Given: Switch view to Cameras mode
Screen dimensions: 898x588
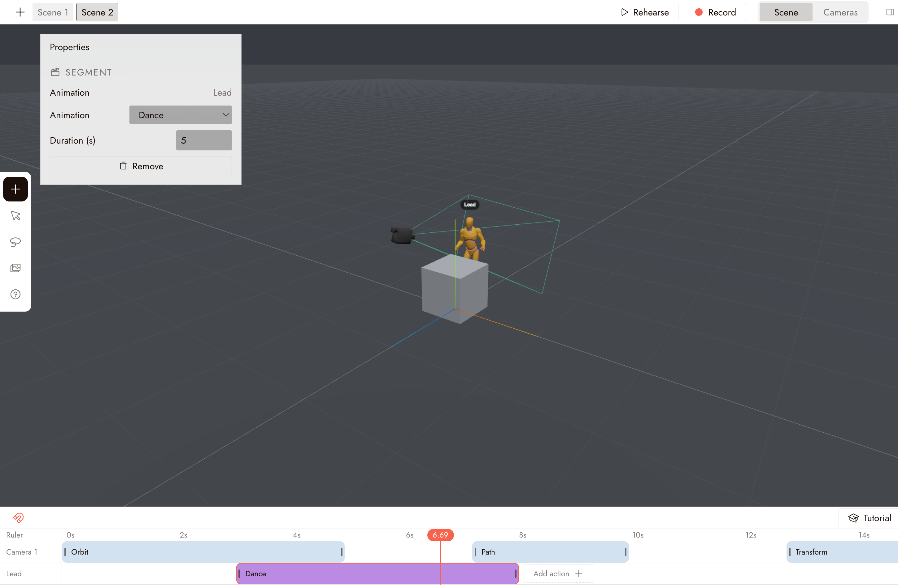Looking at the screenshot, I should pos(840,12).
